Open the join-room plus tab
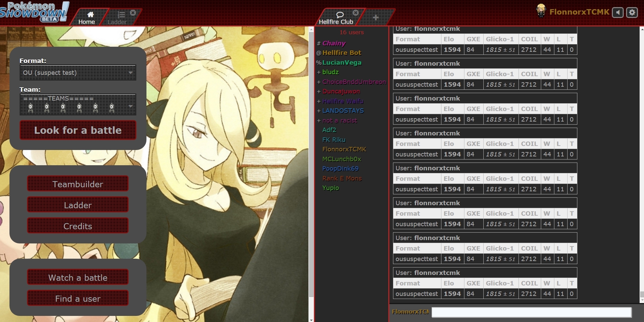644x322 pixels. (375, 17)
